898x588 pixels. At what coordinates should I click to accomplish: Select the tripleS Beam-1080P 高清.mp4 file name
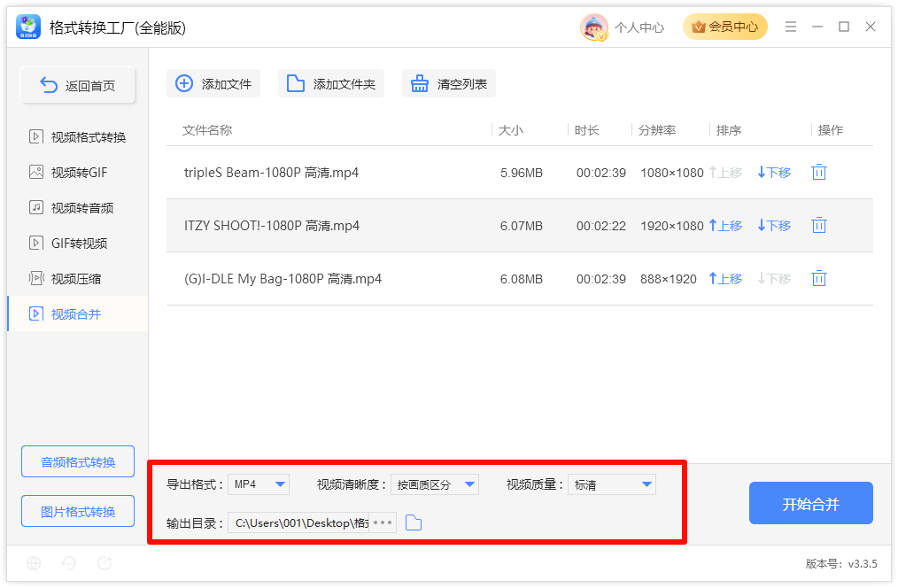coord(272,173)
